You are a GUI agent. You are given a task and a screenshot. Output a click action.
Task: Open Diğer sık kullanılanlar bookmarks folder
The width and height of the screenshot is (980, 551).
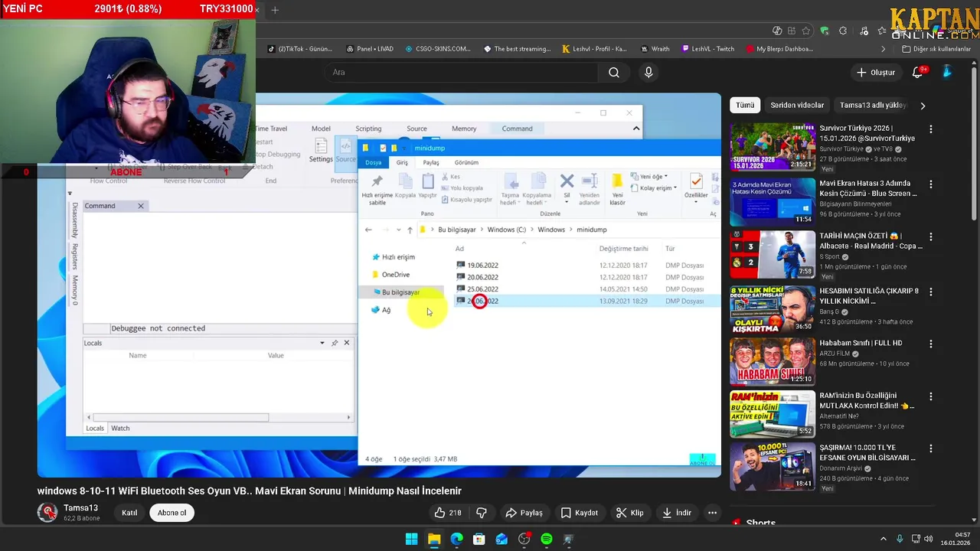(936, 49)
